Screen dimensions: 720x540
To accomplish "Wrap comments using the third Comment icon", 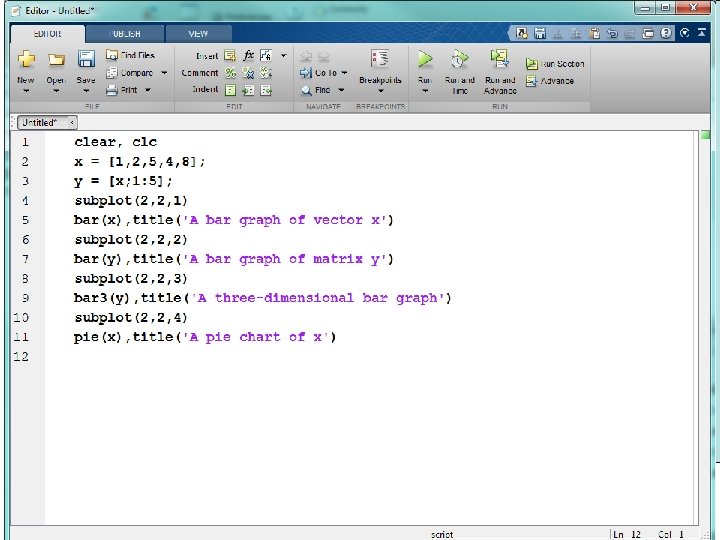I will click(x=266, y=73).
